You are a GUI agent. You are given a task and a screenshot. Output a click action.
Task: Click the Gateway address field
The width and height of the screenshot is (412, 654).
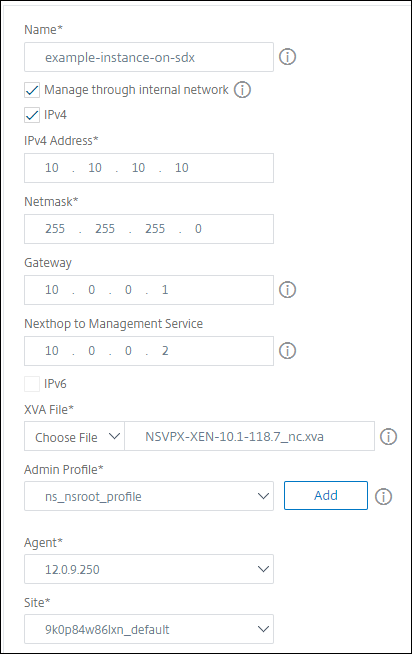pyautogui.click(x=149, y=290)
